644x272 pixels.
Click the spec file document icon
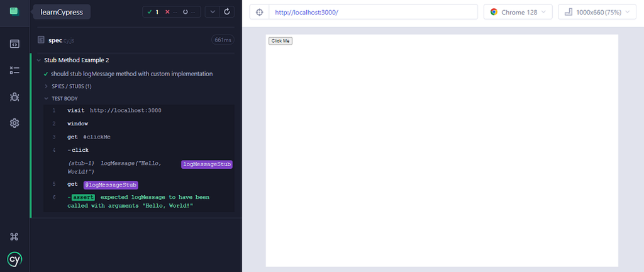[x=41, y=40]
